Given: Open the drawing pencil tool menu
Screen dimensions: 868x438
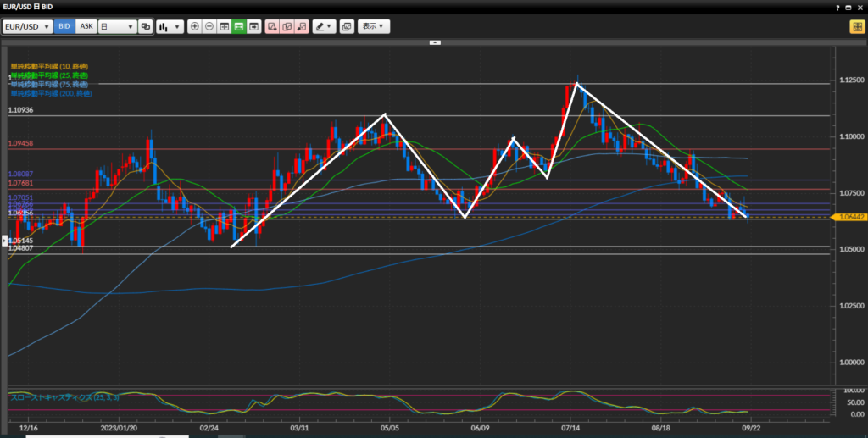Looking at the screenshot, I should point(324,26).
